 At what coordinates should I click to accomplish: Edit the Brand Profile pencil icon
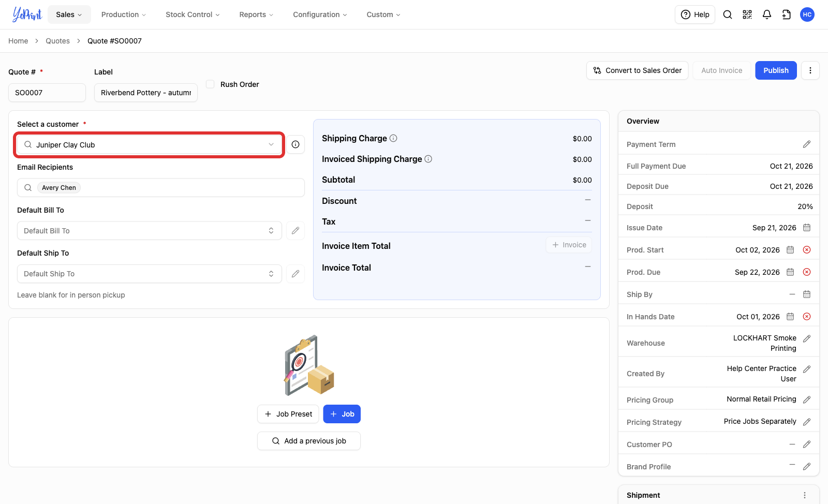[x=807, y=466]
